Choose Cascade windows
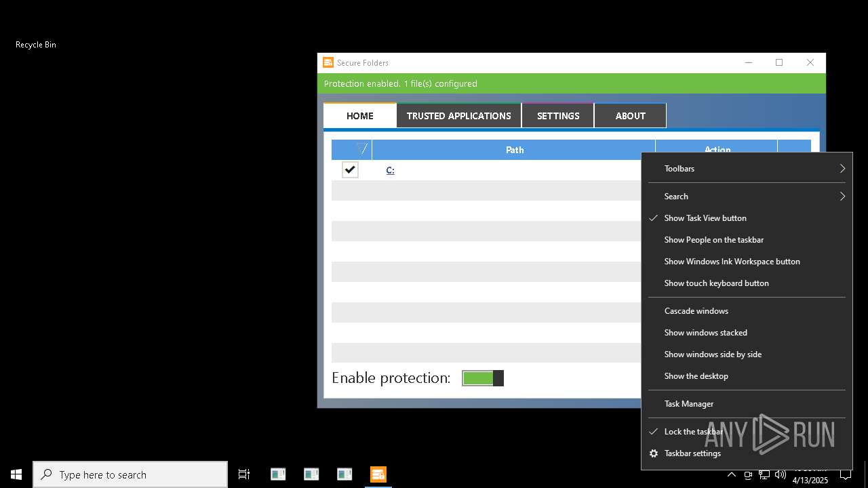This screenshot has width=868, height=488. (747, 311)
